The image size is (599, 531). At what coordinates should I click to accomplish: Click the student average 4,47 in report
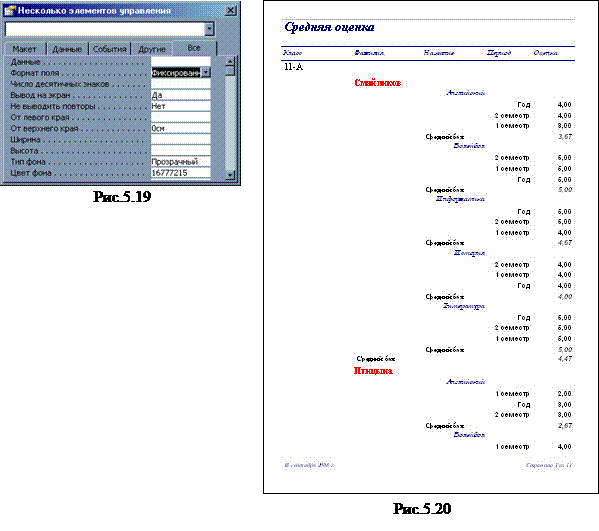pyautogui.click(x=565, y=359)
